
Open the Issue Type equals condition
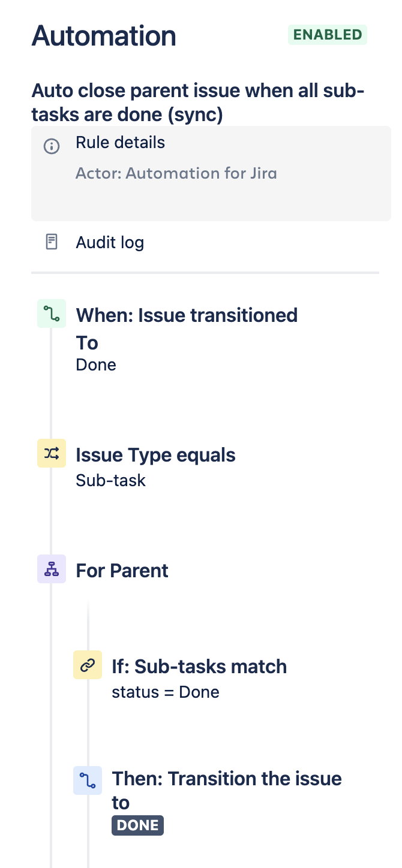[x=155, y=467]
